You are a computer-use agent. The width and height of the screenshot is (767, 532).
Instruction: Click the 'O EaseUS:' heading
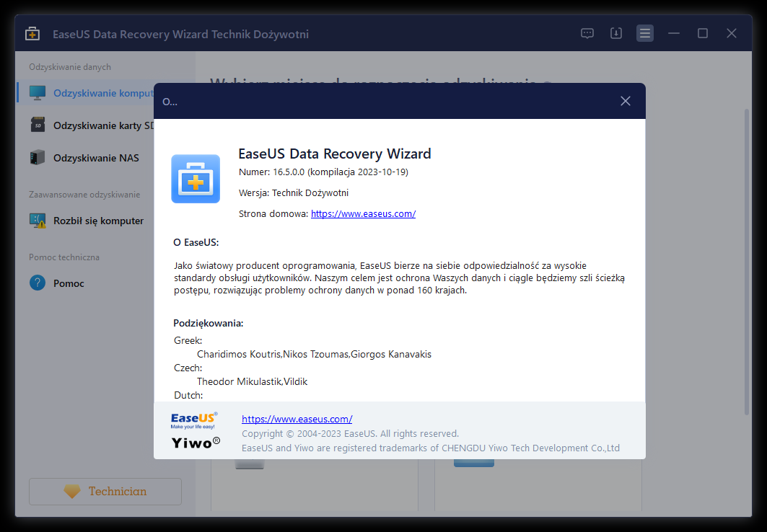pos(196,242)
